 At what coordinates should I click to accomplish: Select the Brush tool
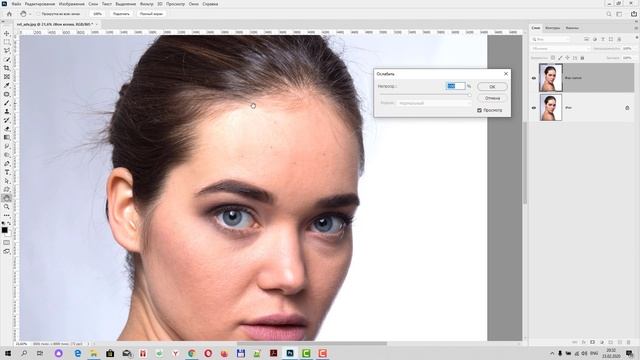7,103
